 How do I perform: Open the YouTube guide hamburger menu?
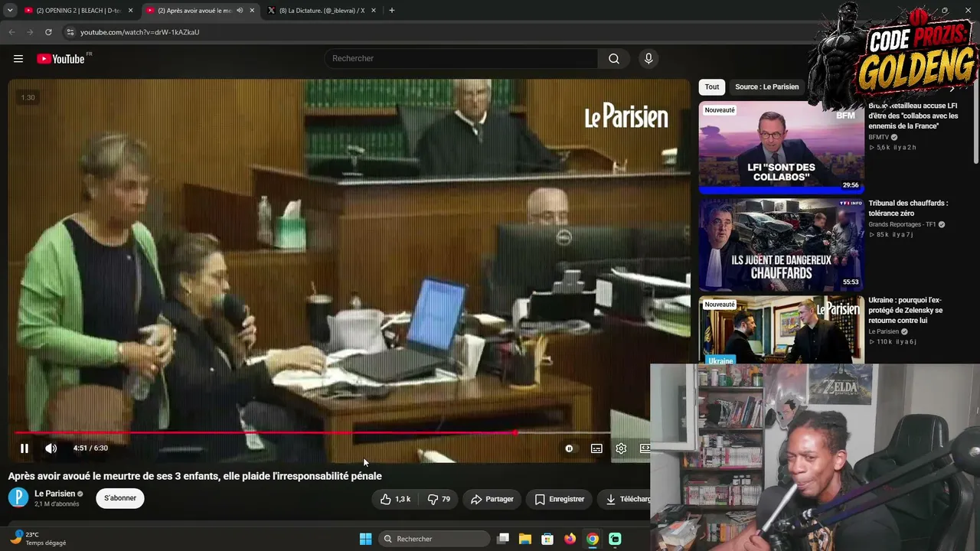click(x=18, y=59)
